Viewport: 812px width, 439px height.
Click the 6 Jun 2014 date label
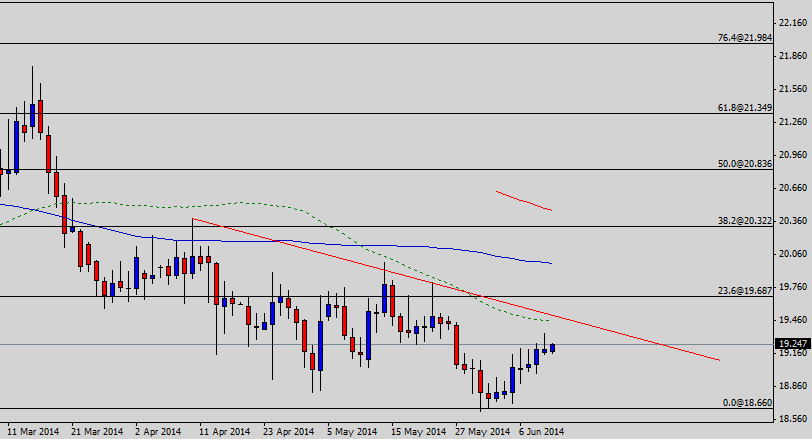(x=541, y=432)
